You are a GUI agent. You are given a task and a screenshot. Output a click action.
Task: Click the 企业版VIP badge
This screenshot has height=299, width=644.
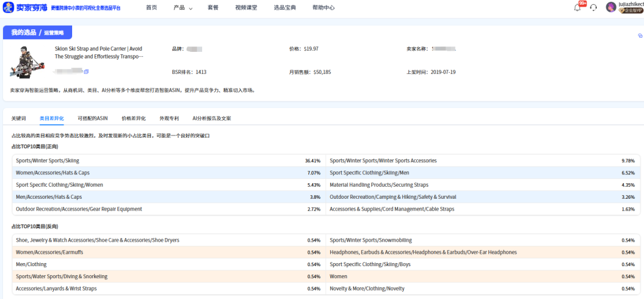[x=632, y=11]
